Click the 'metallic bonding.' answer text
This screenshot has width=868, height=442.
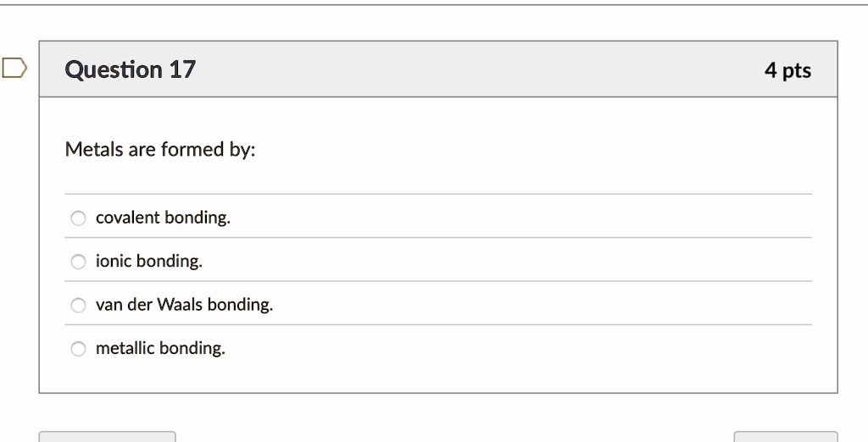coord(160,347)
